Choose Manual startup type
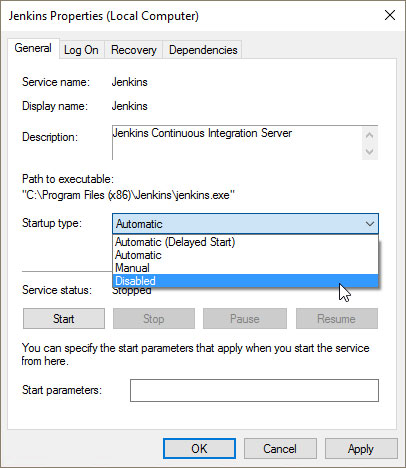This screenshot has height=468, width=406. coord(245,268)
